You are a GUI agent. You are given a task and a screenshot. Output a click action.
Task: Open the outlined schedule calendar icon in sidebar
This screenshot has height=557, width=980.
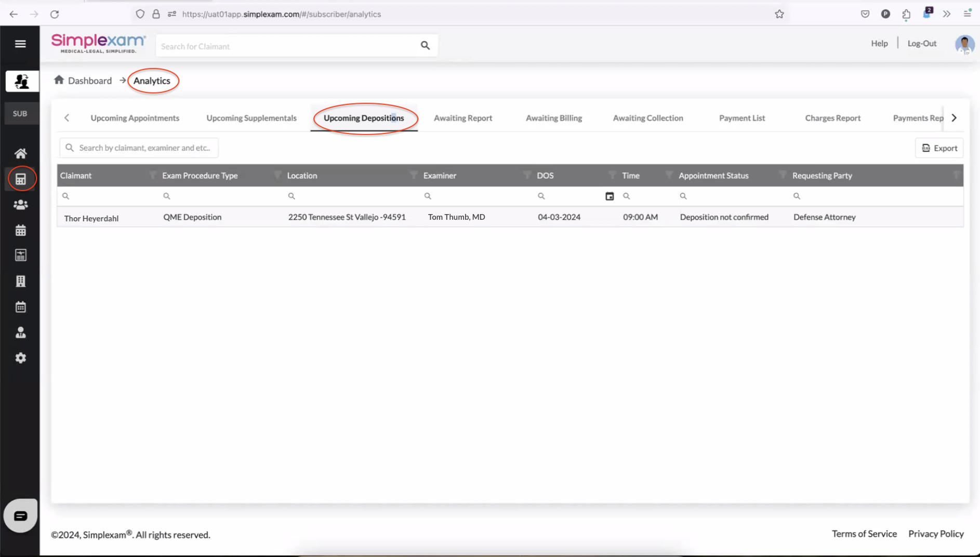[x=21, y=307]
